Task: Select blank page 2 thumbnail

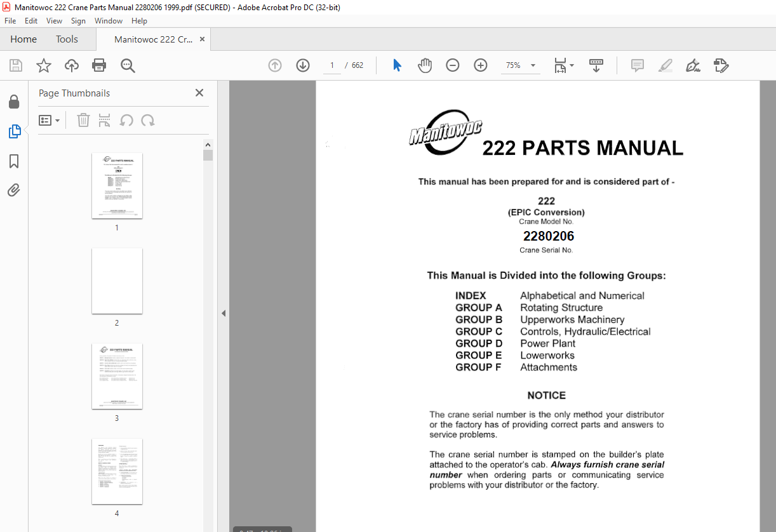Action: (x=117, y=281)
